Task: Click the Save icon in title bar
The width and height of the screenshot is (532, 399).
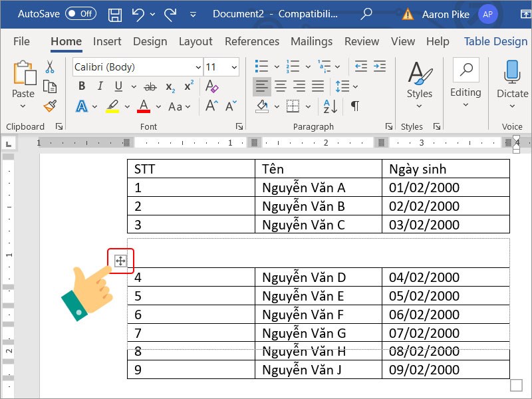Action: click(x=114, y=14)
